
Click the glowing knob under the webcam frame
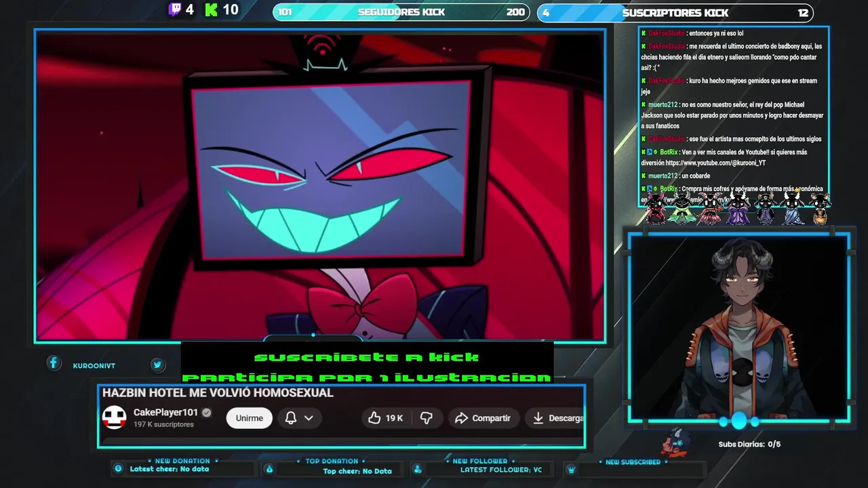pos(738,422)
